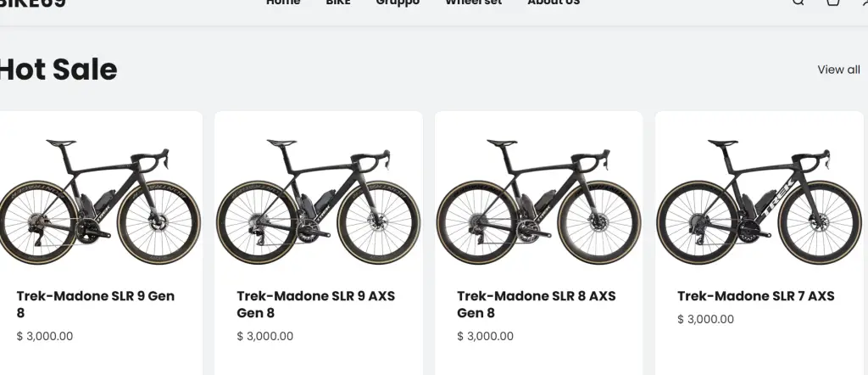
Task: Open the Home menu item
Action: click(x=283, y=3)
